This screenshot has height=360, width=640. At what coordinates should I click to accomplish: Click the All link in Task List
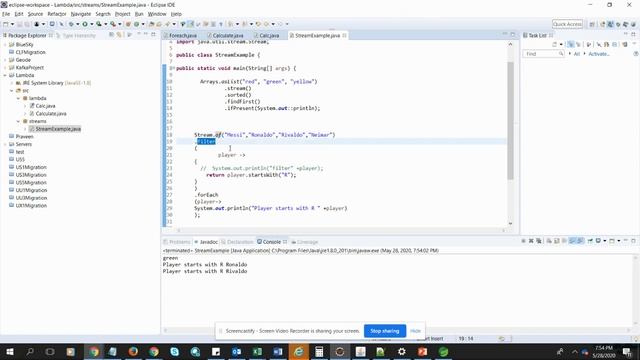coord(577,54)
